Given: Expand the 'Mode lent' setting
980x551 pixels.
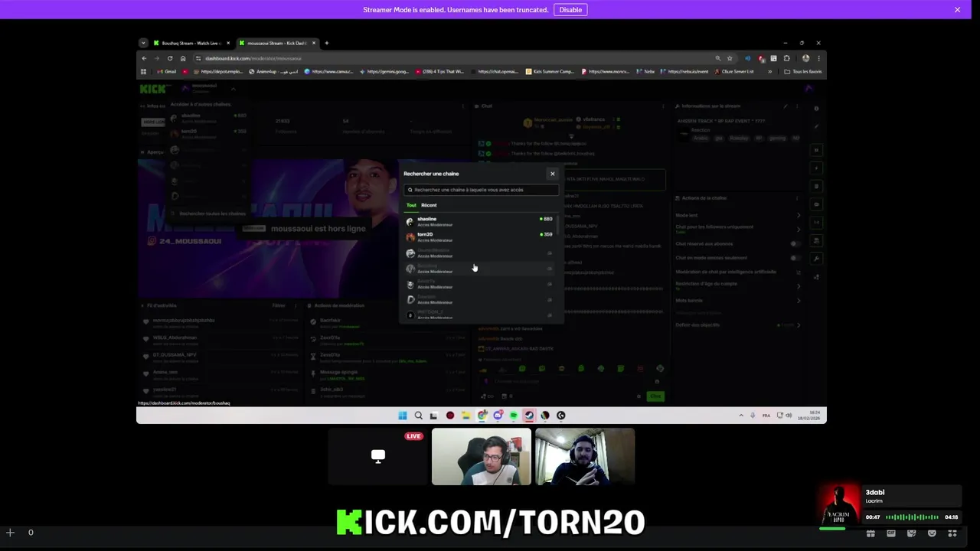Looking at the screenshot, I should click(x=737, y=216).
